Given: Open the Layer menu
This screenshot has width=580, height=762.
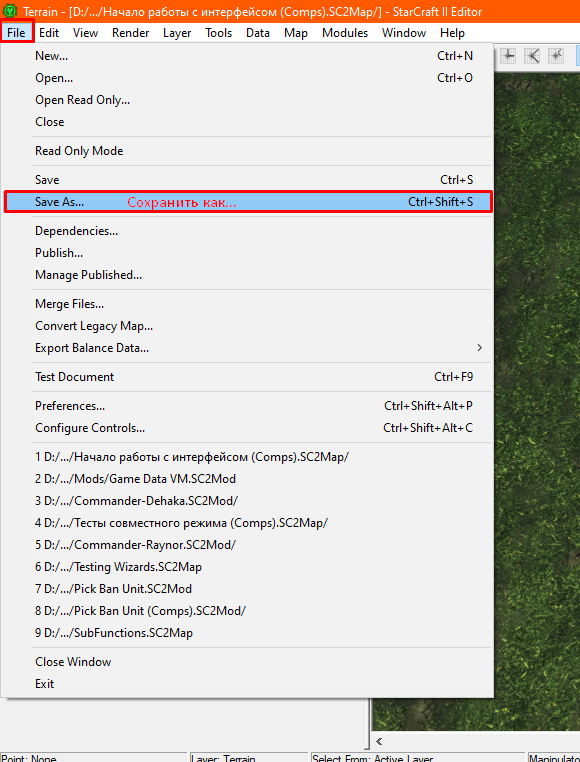Looking at the screenshot, I should click(177, 33).
